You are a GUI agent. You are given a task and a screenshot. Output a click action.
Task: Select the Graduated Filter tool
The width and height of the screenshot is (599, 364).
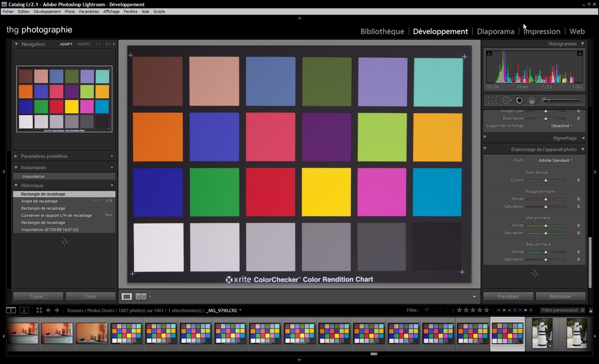tap(531, 100)
